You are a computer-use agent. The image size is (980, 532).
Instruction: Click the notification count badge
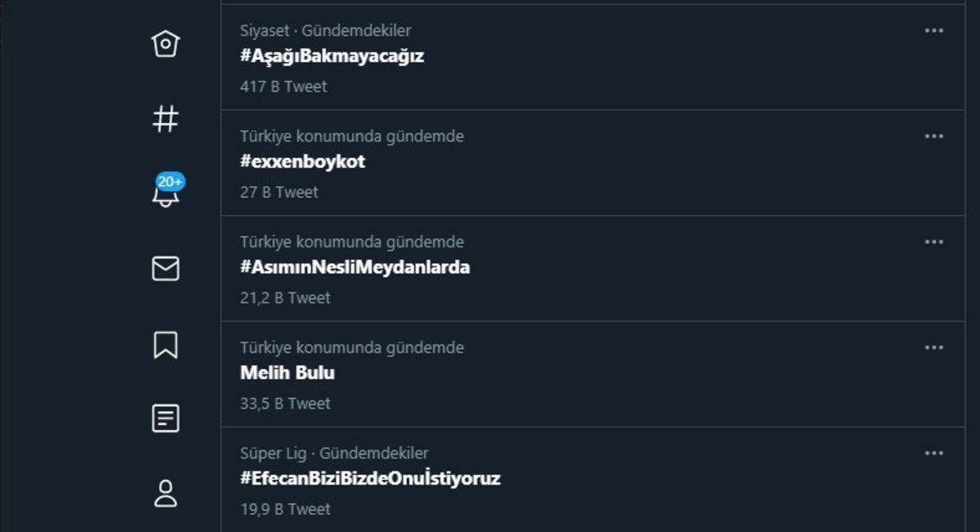pos(170,181)
